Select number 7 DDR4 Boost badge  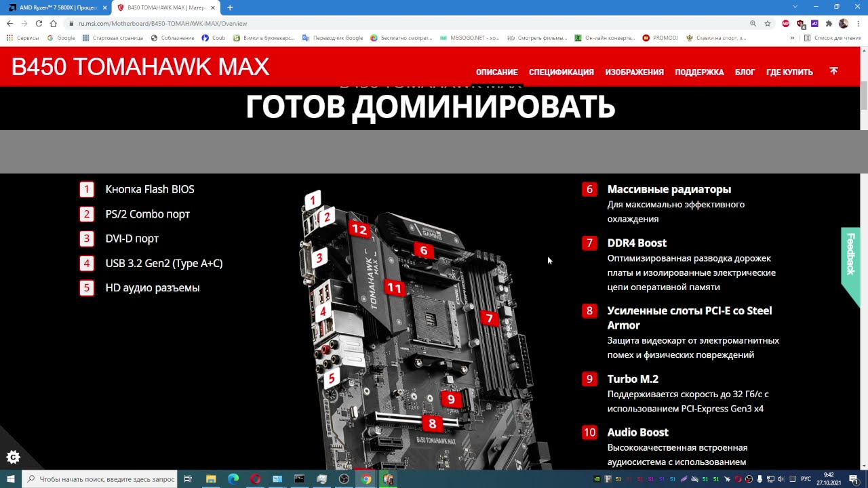(589, 243)
